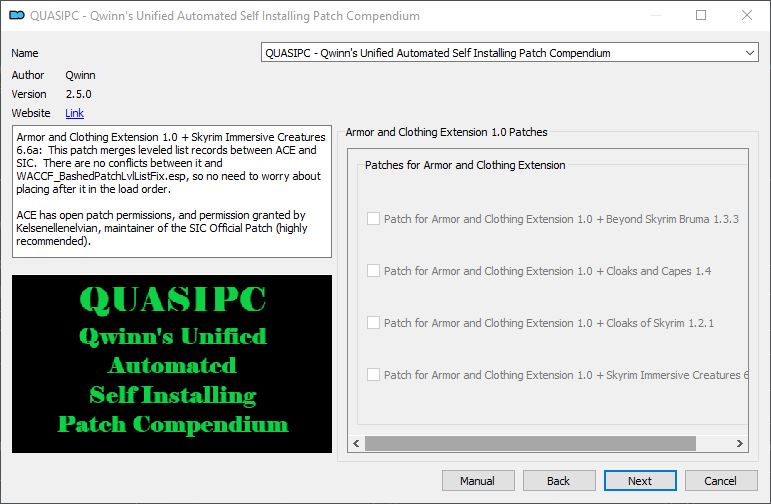Click the Name field showing QUASIPC title
The image size is (771, 504).
pyautogui.click(x=509, y=53)
